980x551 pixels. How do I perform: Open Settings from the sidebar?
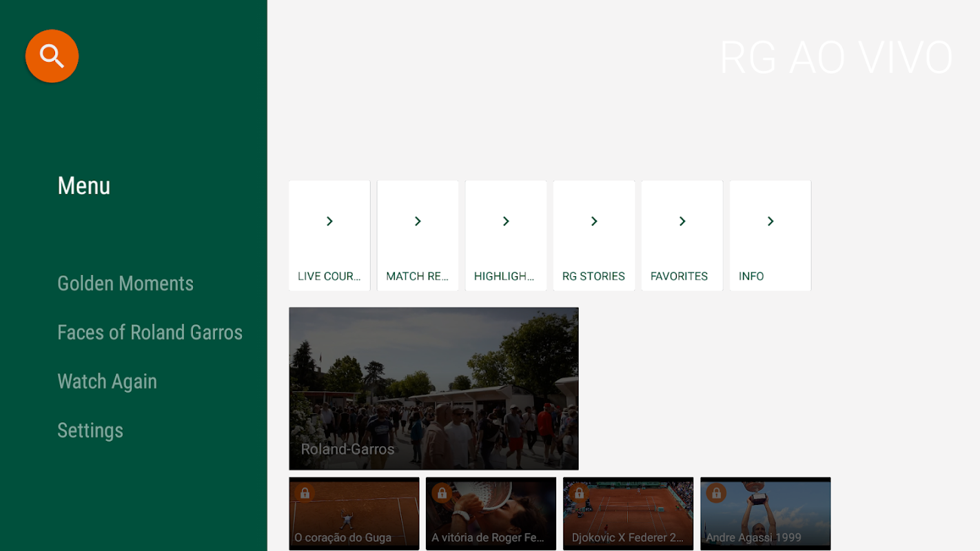90,430
